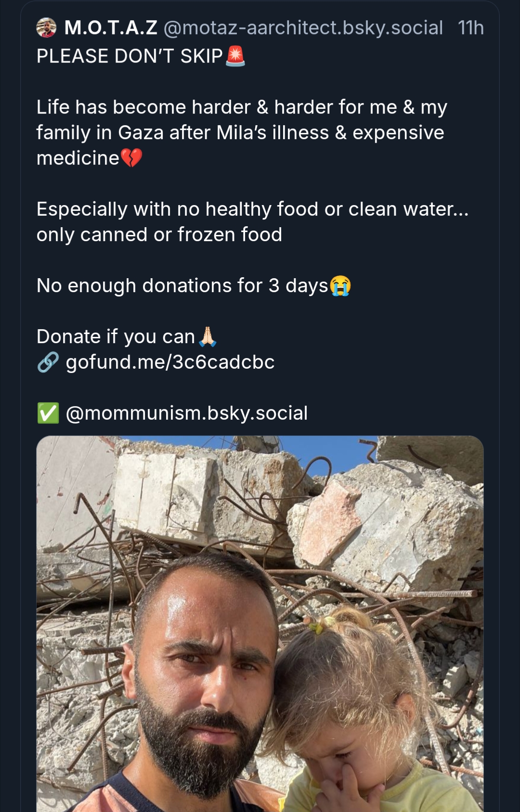Click the M.O.T.A.Z display name

pyautogui.click(x=111, y=28)
